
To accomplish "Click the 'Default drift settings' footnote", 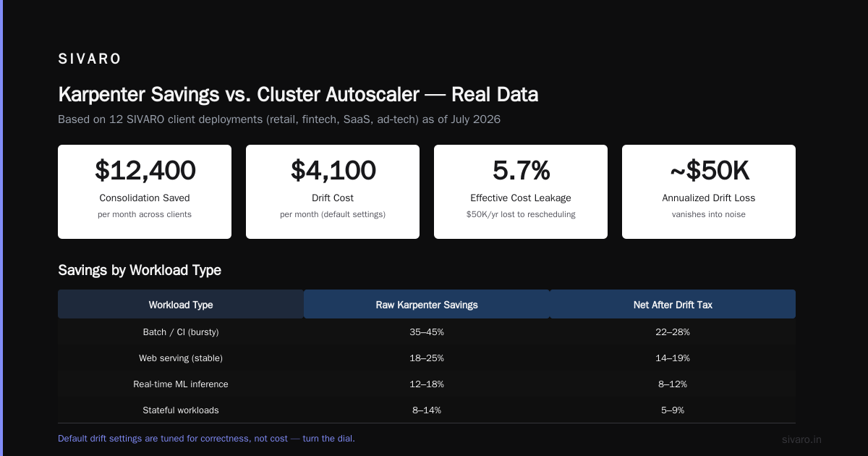I will coord(206,438).
